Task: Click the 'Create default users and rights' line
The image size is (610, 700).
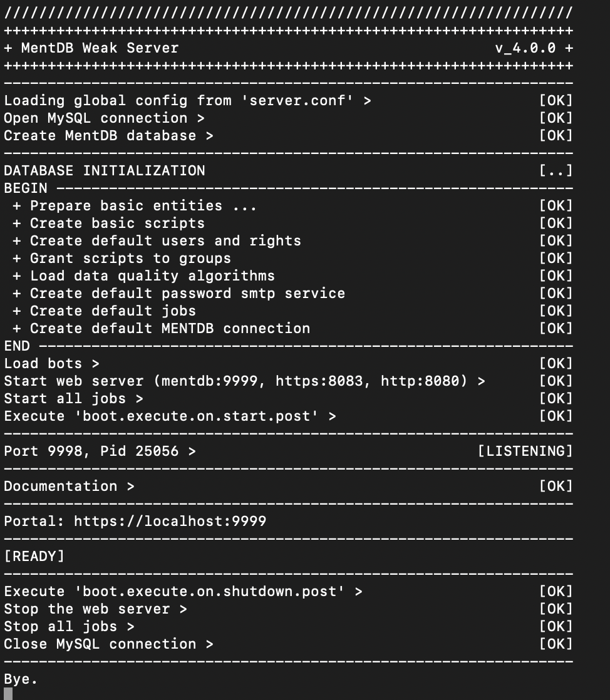Action: pyautogui.click(x=165, y=240)
